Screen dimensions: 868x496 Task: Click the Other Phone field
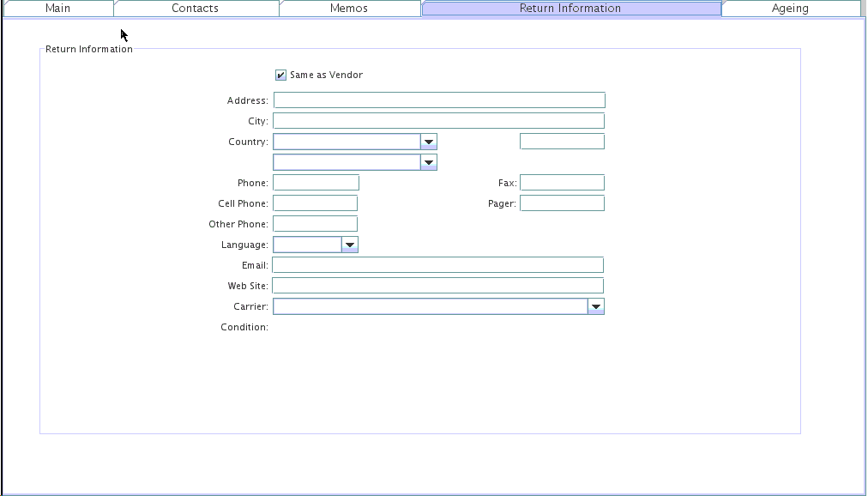(315, 224)
